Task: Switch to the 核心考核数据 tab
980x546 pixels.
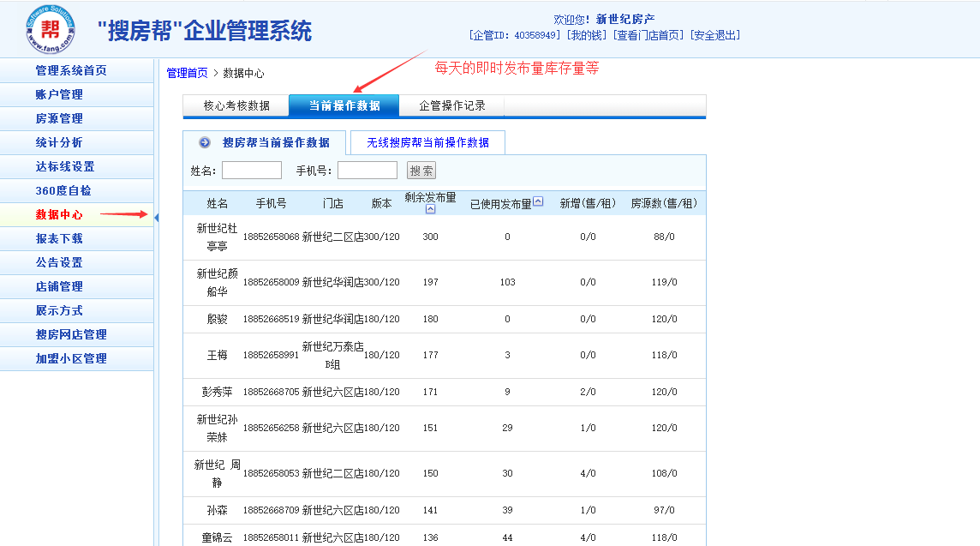Action: [x=236, y=105]
